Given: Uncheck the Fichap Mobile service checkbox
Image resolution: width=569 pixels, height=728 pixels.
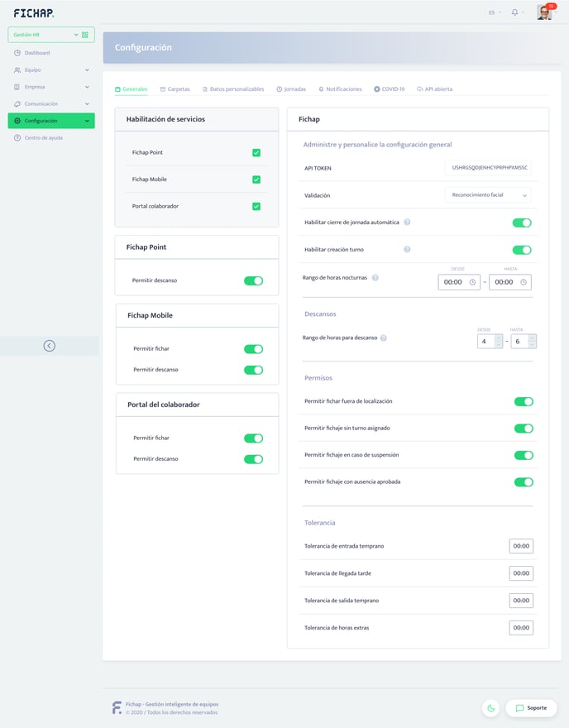Looking at the screenshot, I should pyautogui.click(x=256, y=180).
